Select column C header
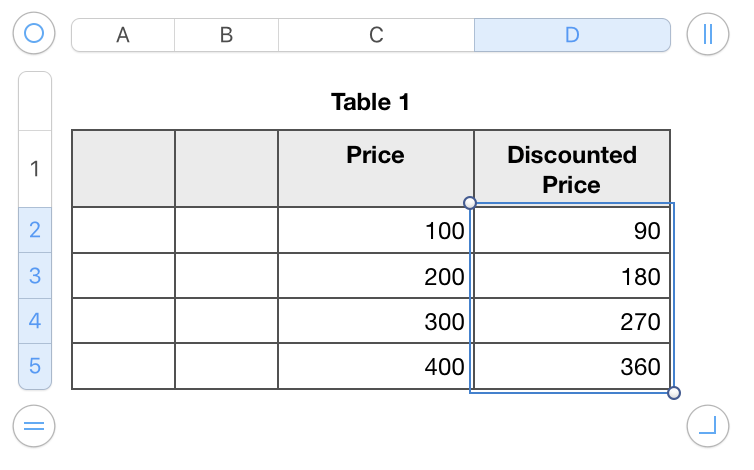The width and height of the screenshot is (754, 470). (376, 35)
